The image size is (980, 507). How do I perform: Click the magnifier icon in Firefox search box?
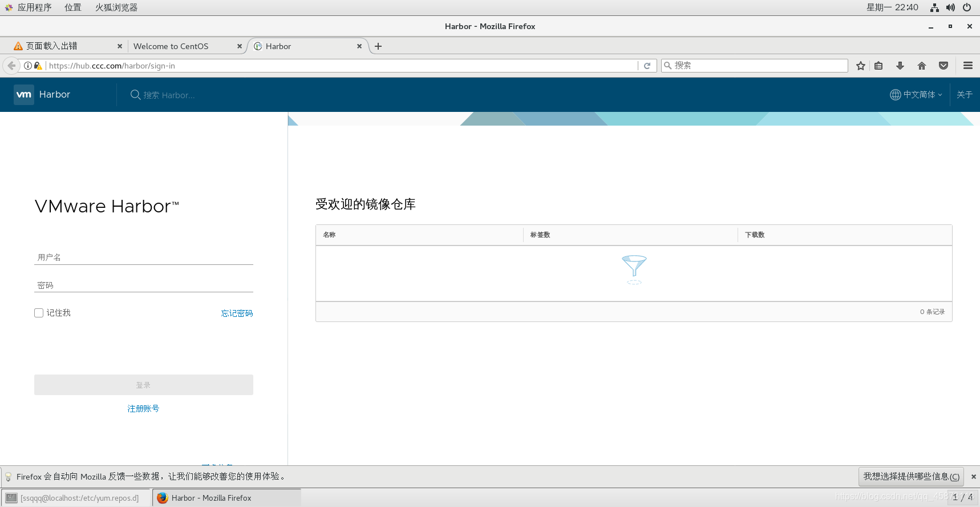(x=667, y=66)
